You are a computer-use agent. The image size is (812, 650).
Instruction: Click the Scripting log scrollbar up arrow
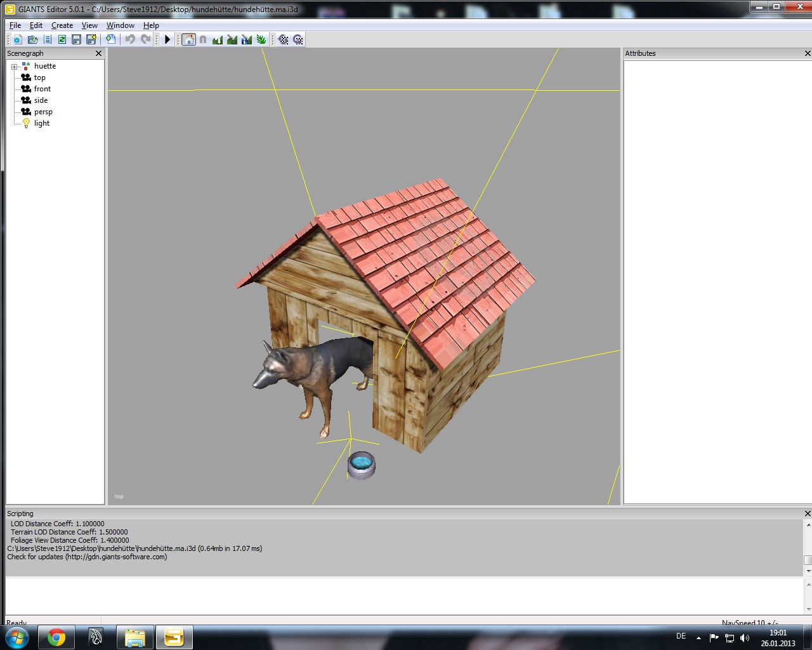tap(808, 524)
